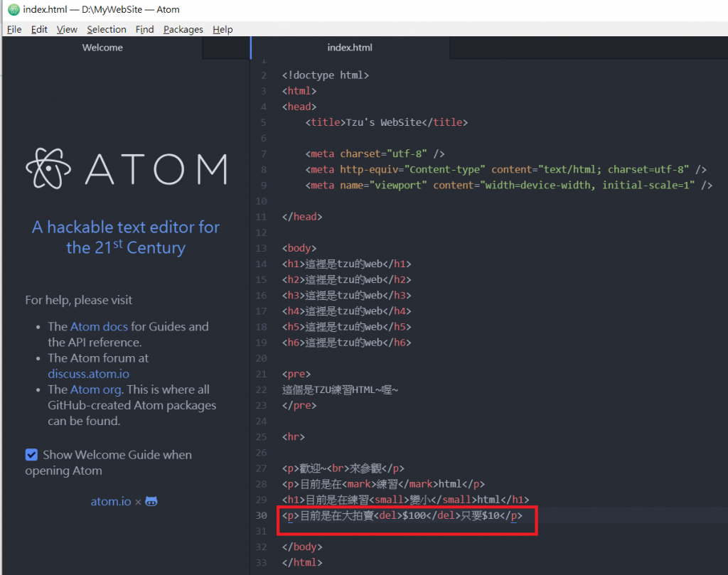
Task: Click line number 13 in gutter
Action: point(261,248)
